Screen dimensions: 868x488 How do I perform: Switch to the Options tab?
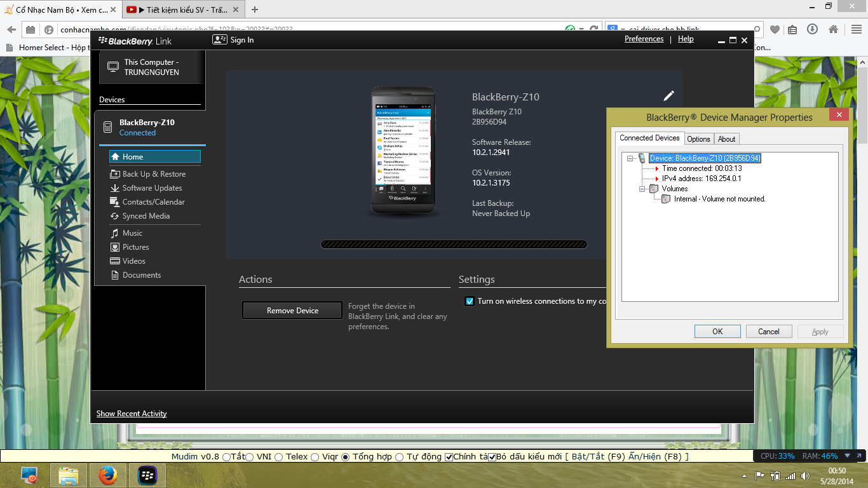point(698,139)
